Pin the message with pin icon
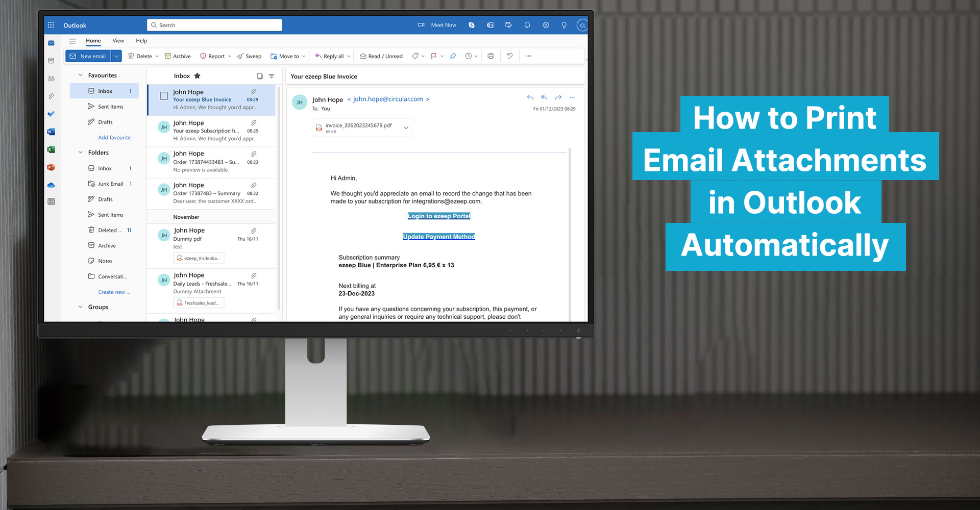This screenshot has width=980, height=510. click(x=453, y=56)
